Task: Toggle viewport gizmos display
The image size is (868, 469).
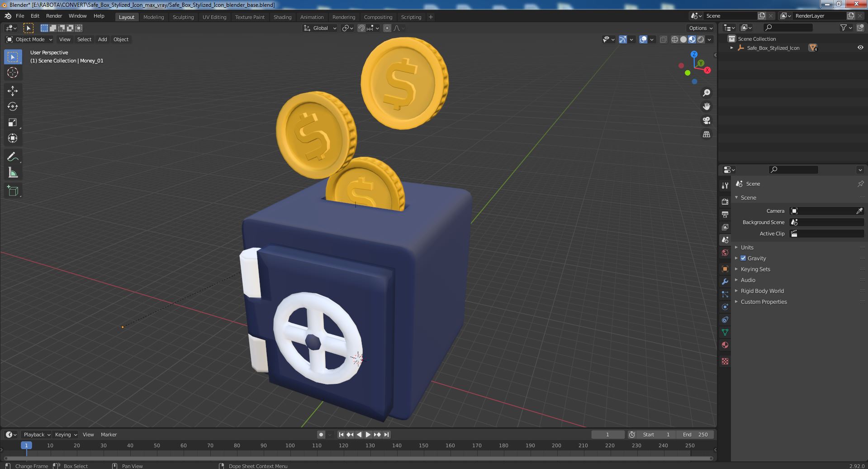Action: point(623,39)
